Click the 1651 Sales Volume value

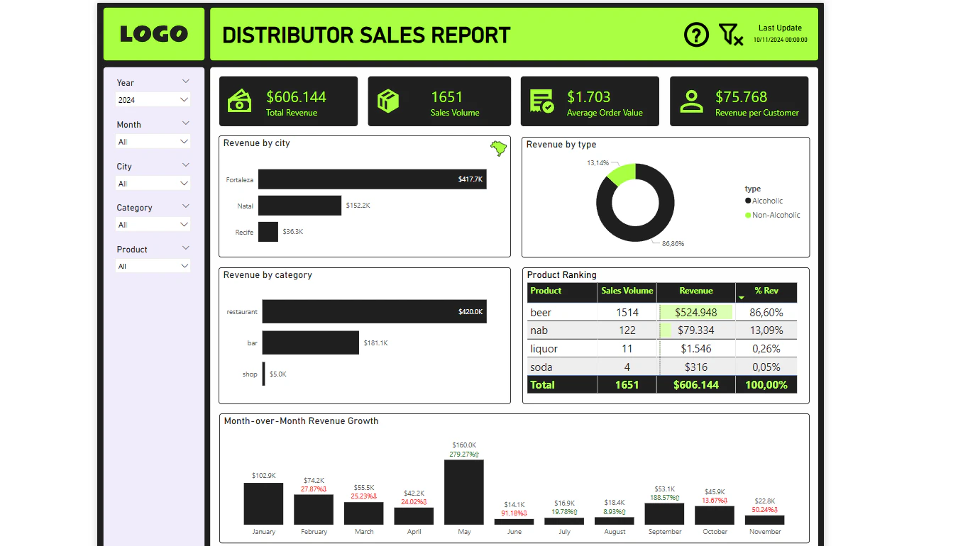click(x=446, y=97)
